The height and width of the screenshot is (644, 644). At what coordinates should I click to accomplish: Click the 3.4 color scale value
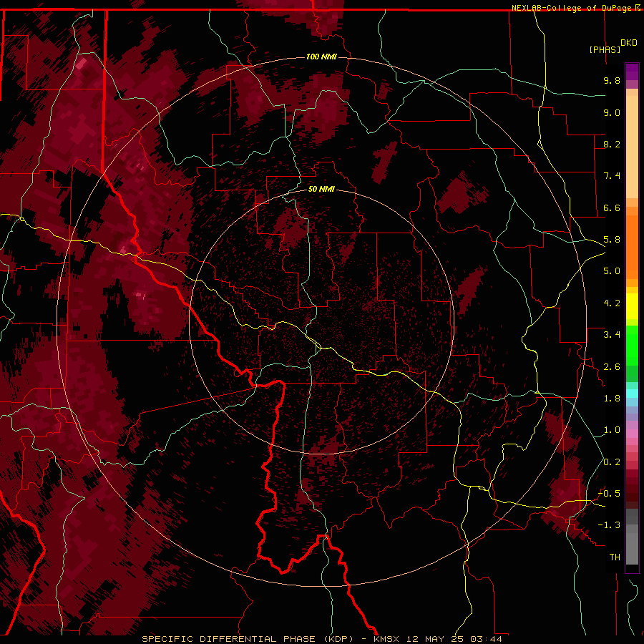(x=612, y=335)
